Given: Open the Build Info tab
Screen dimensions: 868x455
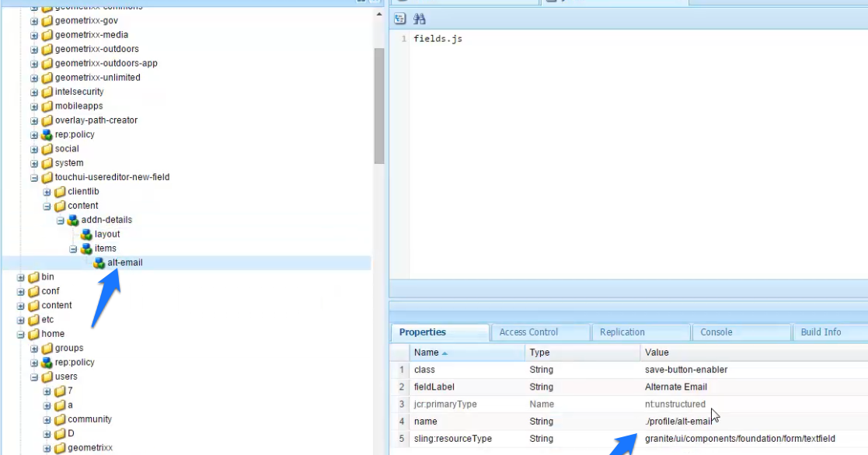Looking at the screenshot, I should point(821,332).
